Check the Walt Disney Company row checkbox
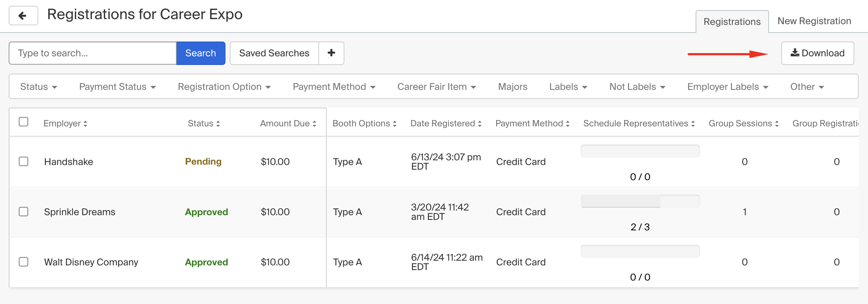The width and height of the screenshot is (868, 304). (23, 262)
